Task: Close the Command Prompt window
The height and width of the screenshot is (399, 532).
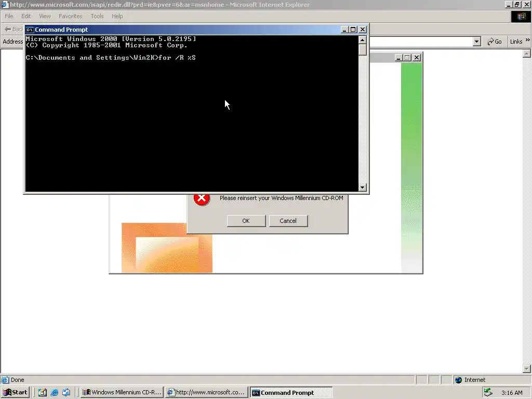Action: click(x=362, y=30)
